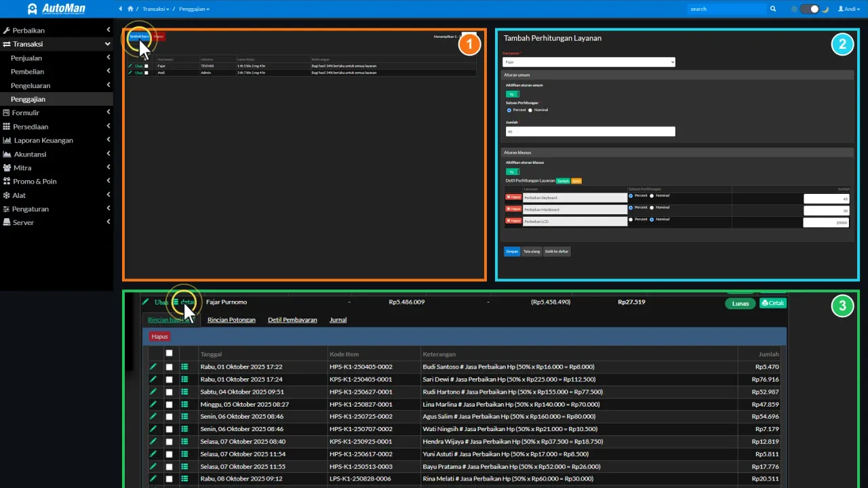868x488 pixels.
Task: Select Penggajian in the sidebar
Action: (x=56, y=99)
